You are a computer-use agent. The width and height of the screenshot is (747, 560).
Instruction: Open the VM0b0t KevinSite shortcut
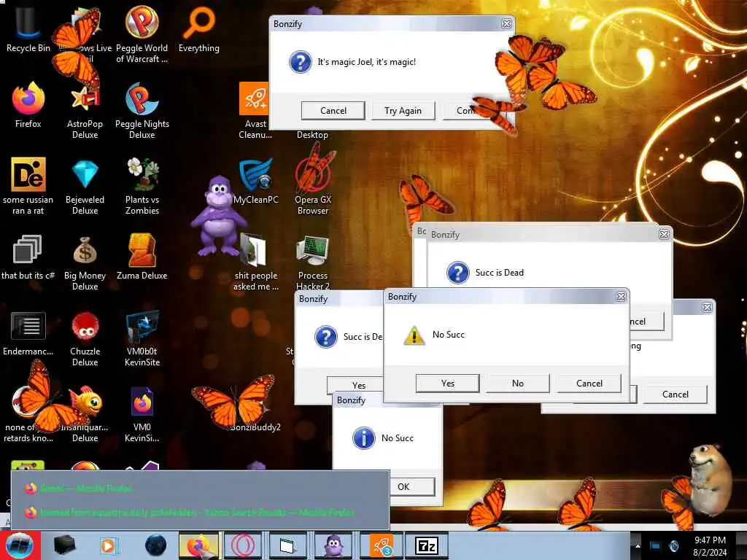[142, 338]
